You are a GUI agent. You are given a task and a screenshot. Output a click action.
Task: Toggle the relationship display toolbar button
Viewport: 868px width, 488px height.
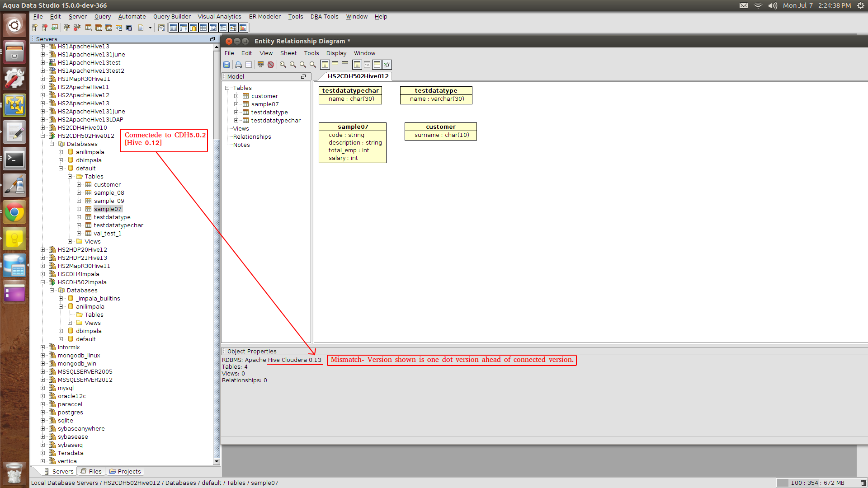click(x=387, y=65)
